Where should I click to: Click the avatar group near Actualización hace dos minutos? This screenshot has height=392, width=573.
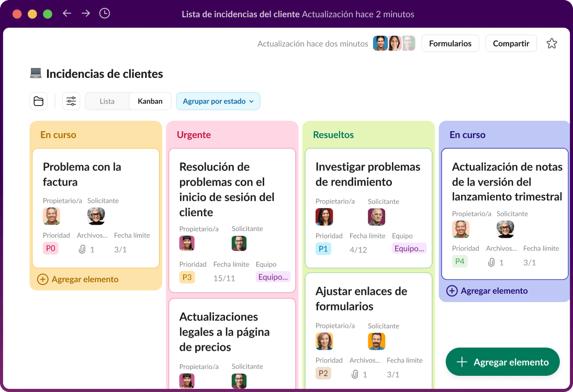click(394, 43)
